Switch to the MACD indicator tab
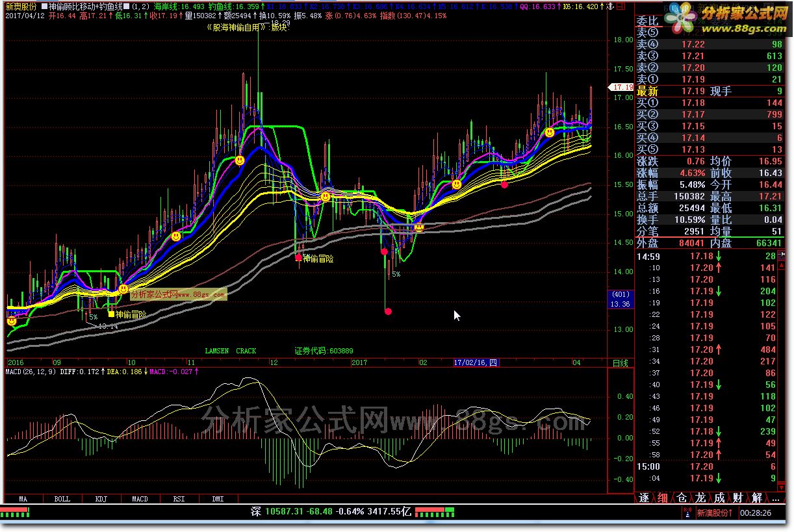Image resolution: width=794 pixels, height=532 pixels. 140,499
